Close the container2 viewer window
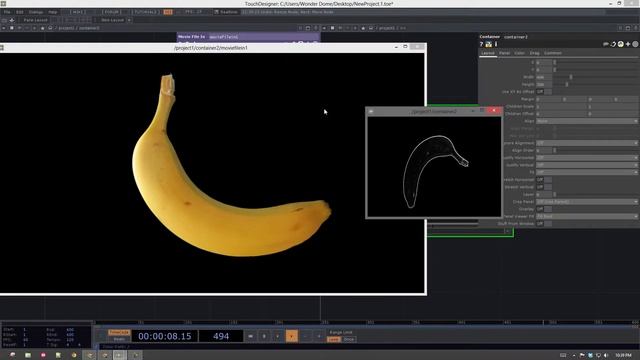Screen dimensions: 640x360 [x=494, y=111]
